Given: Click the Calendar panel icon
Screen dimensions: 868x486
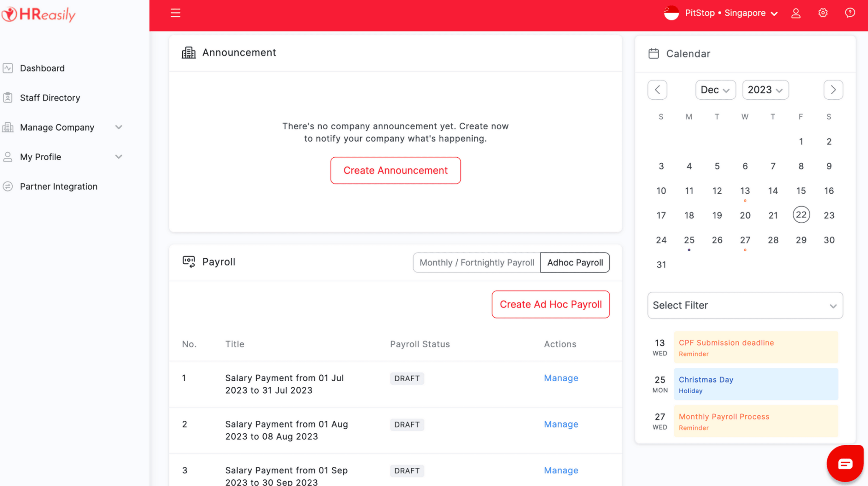Looking at the screenshot, I should tap(653, 53).
